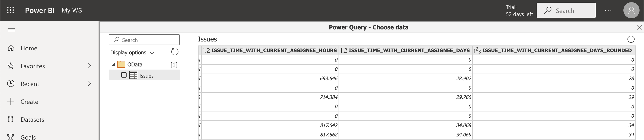Toggle the hamburger navigation menu
The height and width of the screenshot is (140, 644).
[x=11, y=30]
